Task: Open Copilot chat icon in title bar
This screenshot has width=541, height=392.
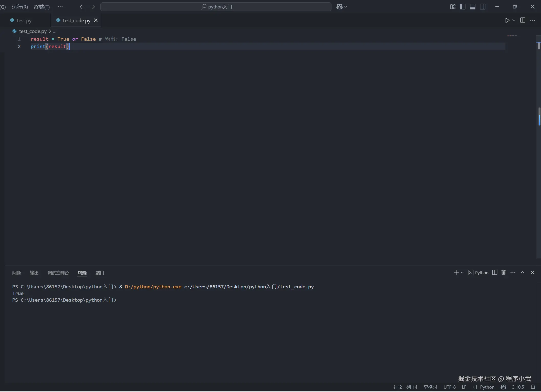Action: pyautogui.click(x=339, y=7)
